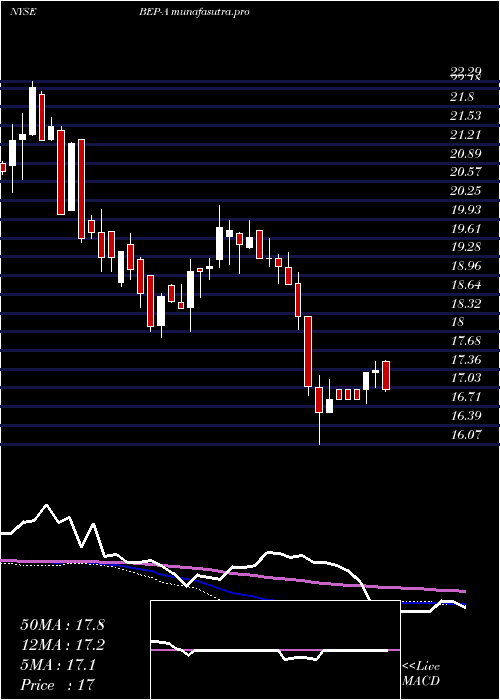Click the 18.96 price axis label

tap(466, 266)
